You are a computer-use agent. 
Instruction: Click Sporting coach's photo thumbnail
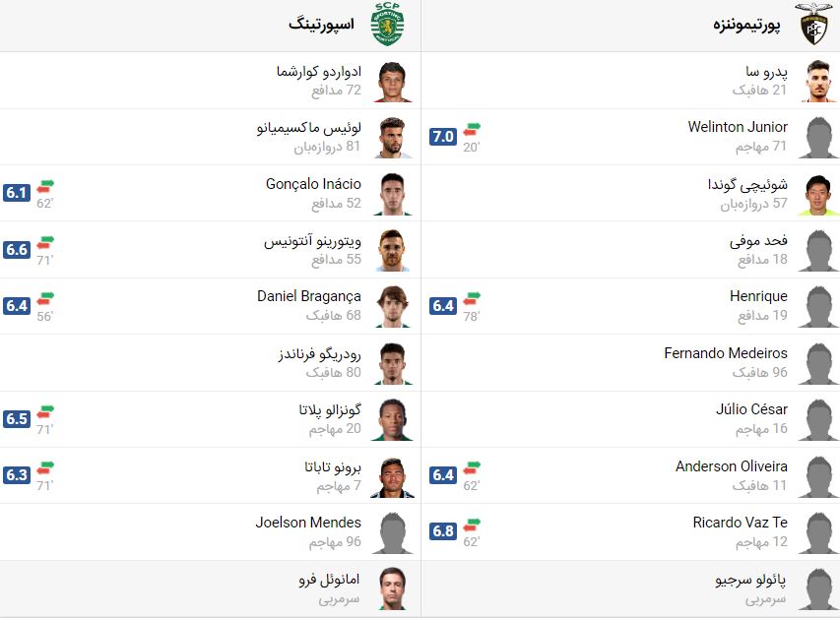(x=392, y=588)
